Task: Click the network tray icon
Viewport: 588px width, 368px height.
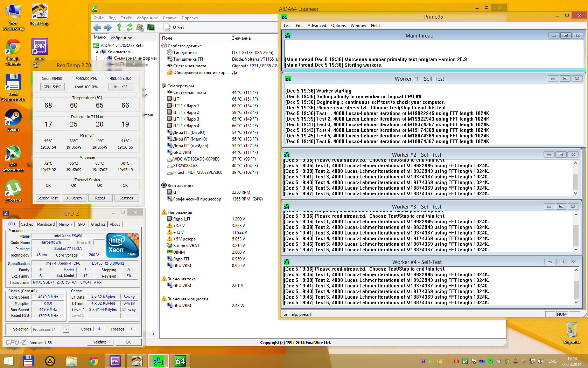Action: 532,361
